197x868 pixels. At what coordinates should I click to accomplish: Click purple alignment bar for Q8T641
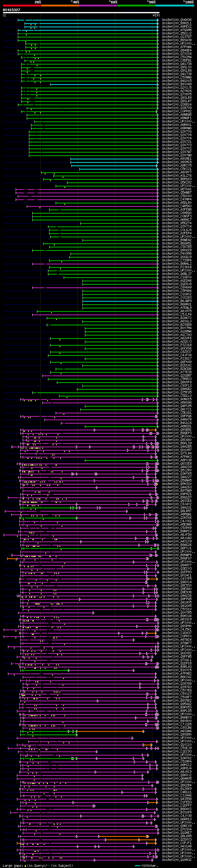(x=87, y=189)
